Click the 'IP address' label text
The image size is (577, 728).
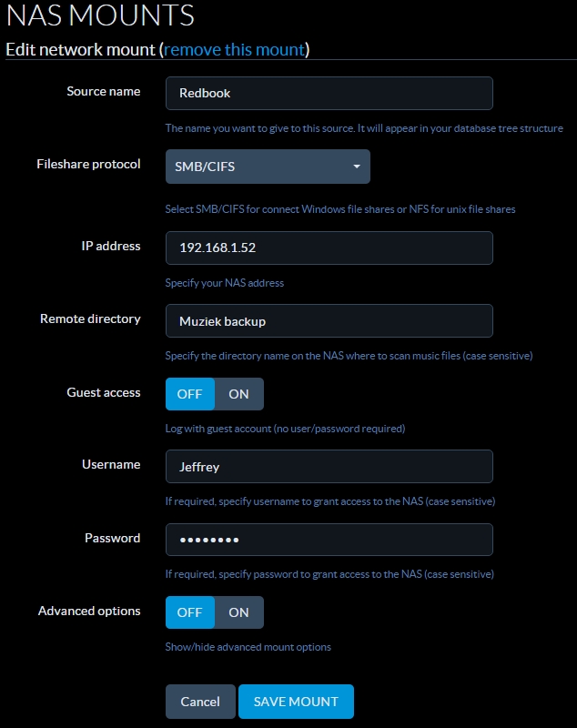point(111,246)
